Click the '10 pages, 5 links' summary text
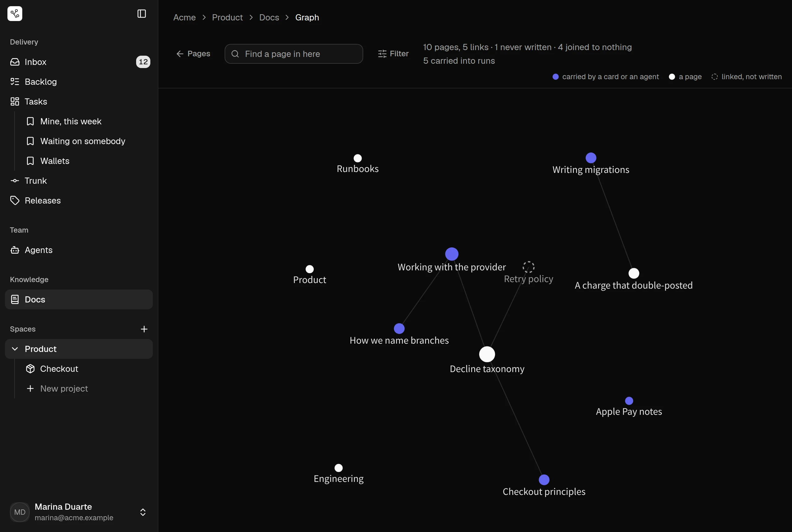The width and height of the screenshot is (792, 532). (456, 47)
